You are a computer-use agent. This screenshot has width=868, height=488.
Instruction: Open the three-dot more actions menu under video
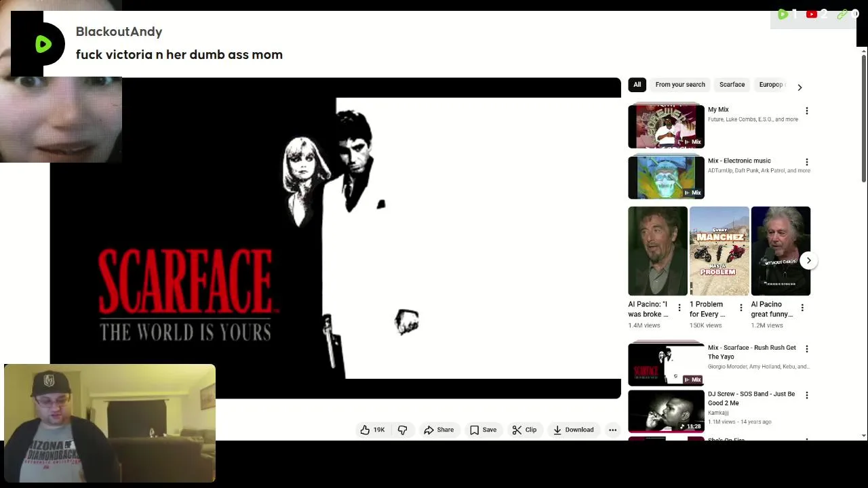pyautogui.click(x=612, y=430)
